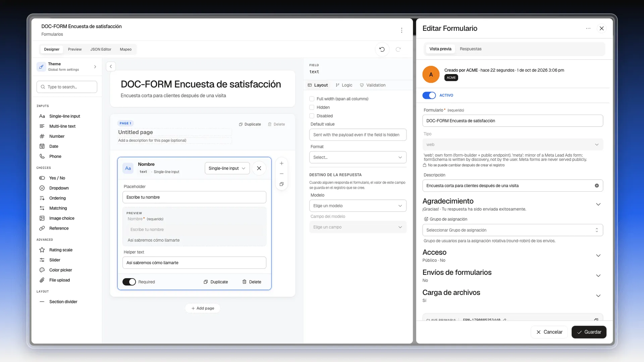Add a Matching element
The image size is (644, 362).
pos(58,208)
